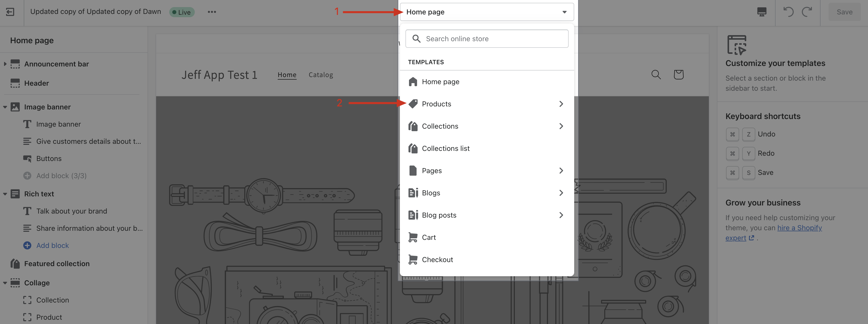Click the Customize your templates illustration icon
868x324 pixels.
tap(737, 45)
